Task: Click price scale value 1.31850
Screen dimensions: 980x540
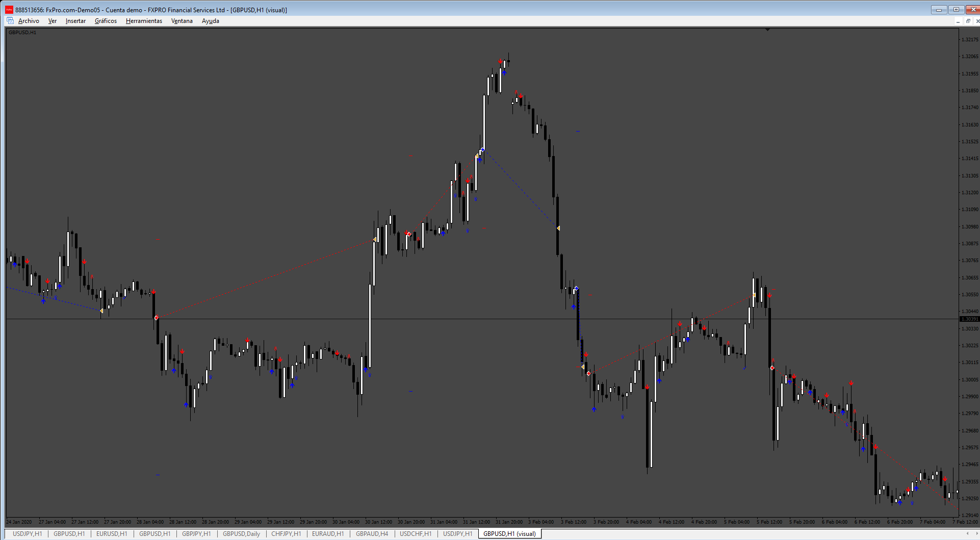Action: (970, 91)
